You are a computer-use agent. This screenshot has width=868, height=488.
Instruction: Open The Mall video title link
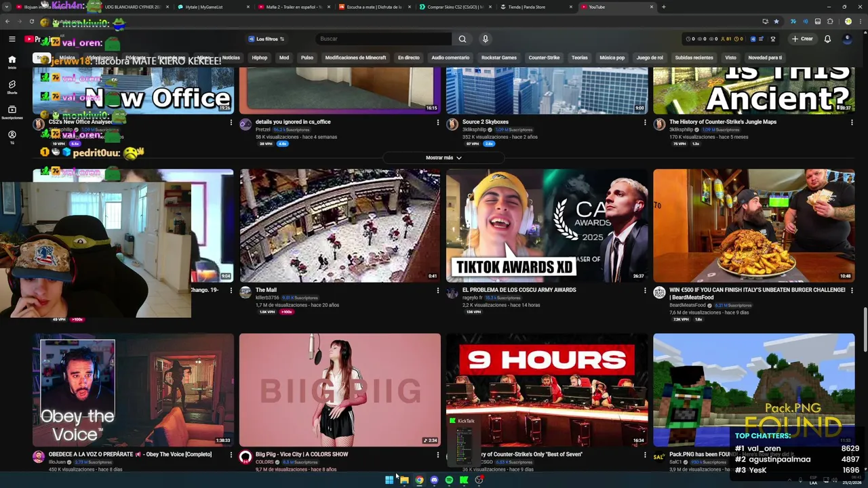(x=266, y=290)
